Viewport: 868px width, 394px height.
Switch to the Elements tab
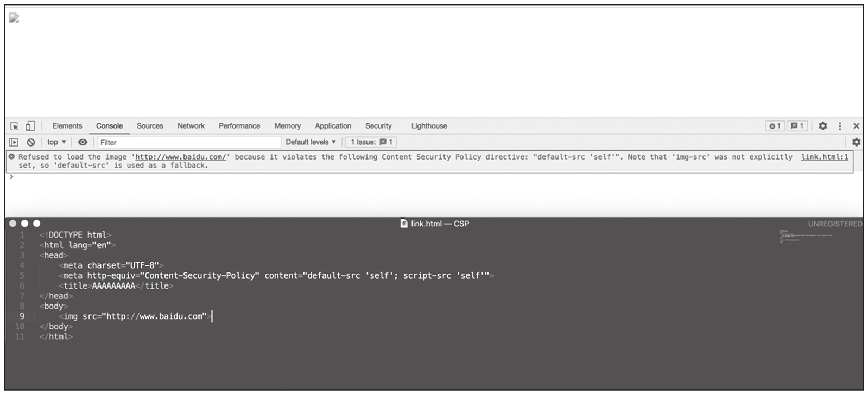pos(67,126)
